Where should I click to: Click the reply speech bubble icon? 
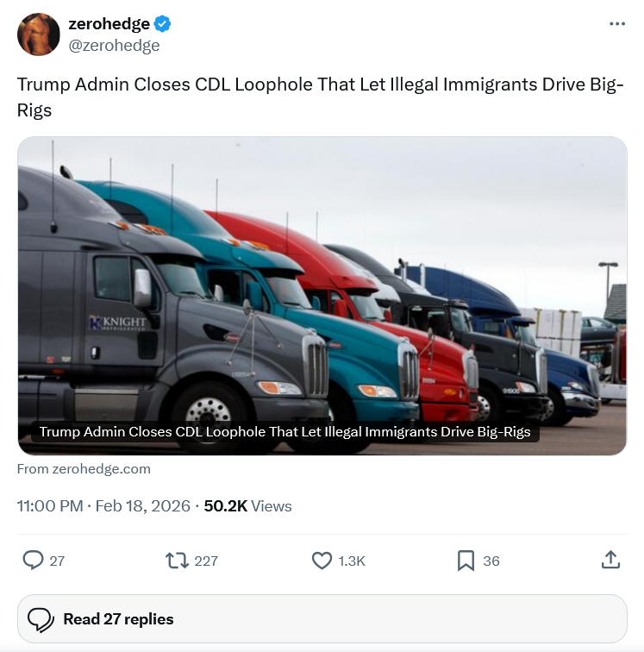point(33,560)
